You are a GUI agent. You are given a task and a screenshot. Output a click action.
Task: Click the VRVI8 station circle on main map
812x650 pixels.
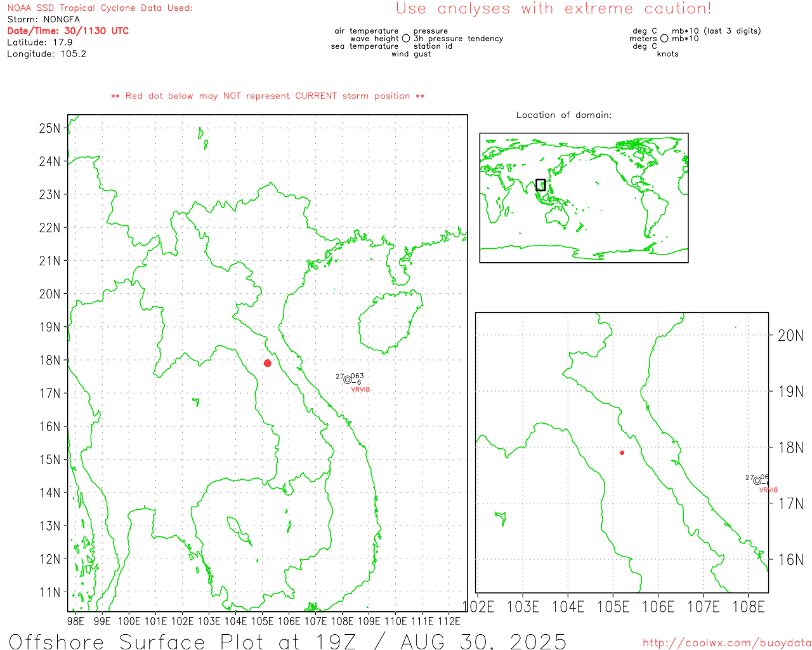348,380
